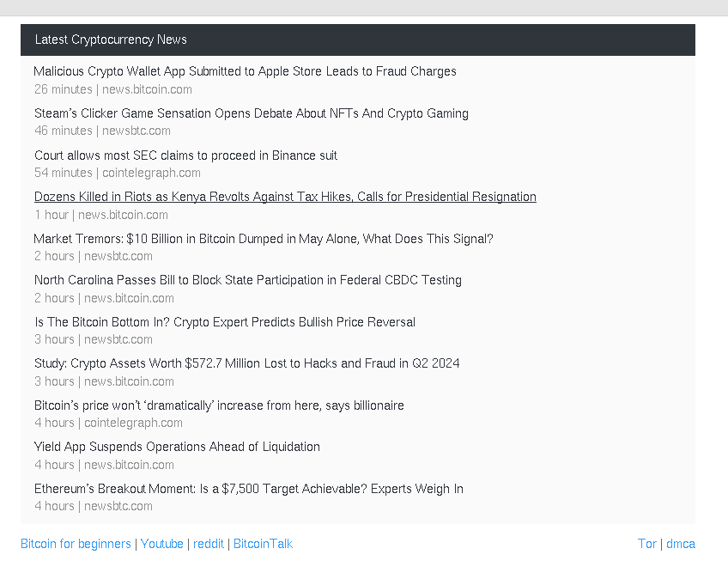This screenshot has height=573, width=728.
Task: Open the Bitcoin Bottom price reversal article
Action: click(x=224, y=322)
